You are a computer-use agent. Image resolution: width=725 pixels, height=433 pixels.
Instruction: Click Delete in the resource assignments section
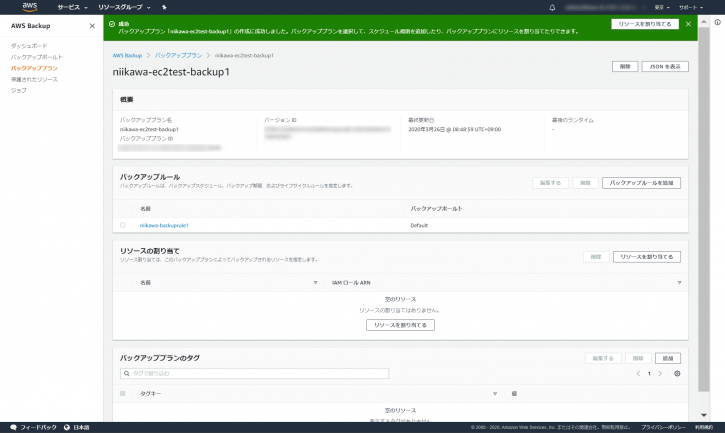point(596,257)
